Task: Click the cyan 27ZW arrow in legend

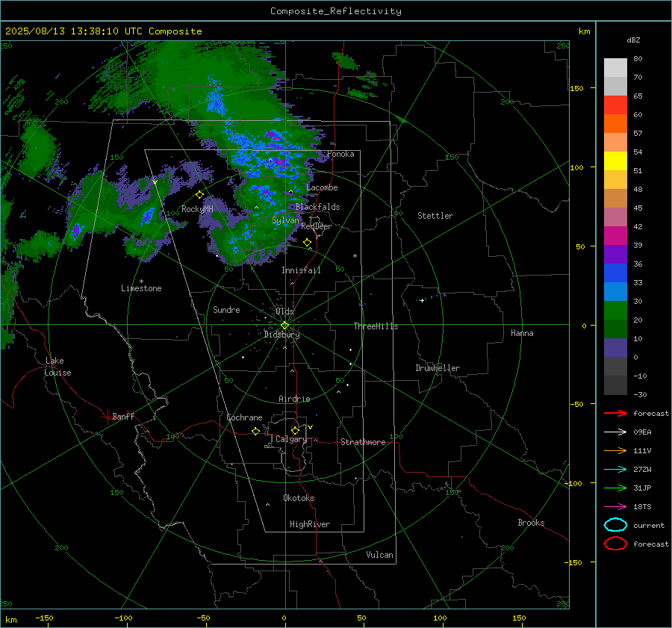Action: (x=615, y=469)
